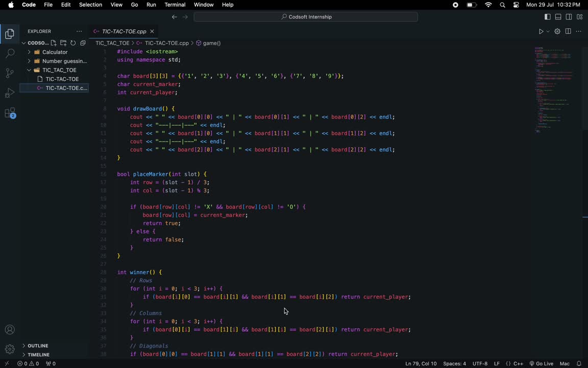
Task: Toggle the Secondary Side Bar layout button
Action: point(569,17)
